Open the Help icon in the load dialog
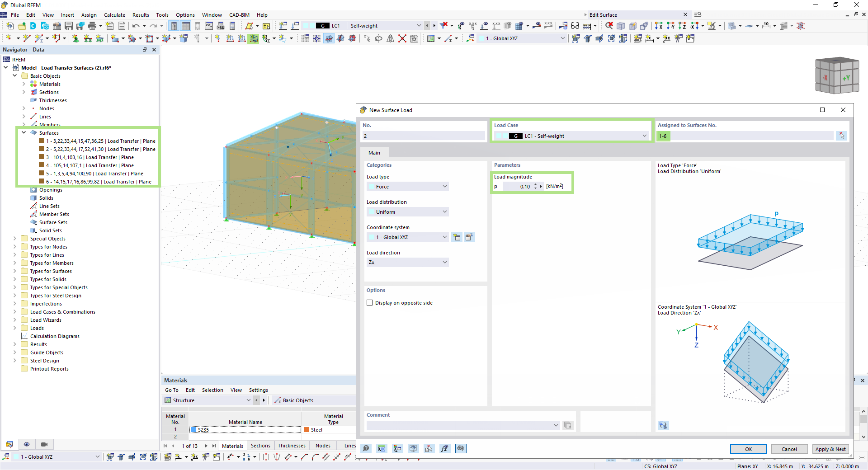The width and height of the screenshot is (868, 470). [x=366, y=448]
